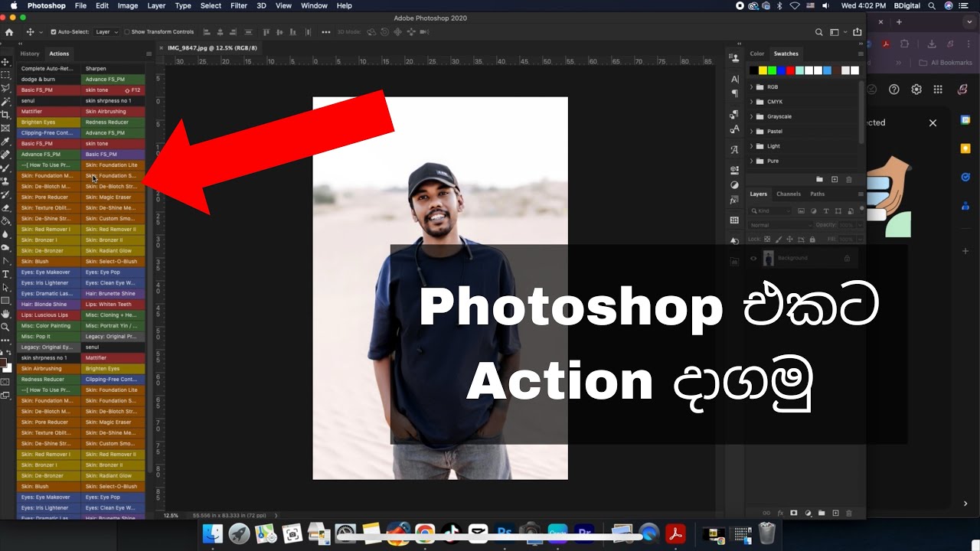Play the Hair: Blonde Shine action
The height and width of the screenshot is (551, 980).
point(49,305)
